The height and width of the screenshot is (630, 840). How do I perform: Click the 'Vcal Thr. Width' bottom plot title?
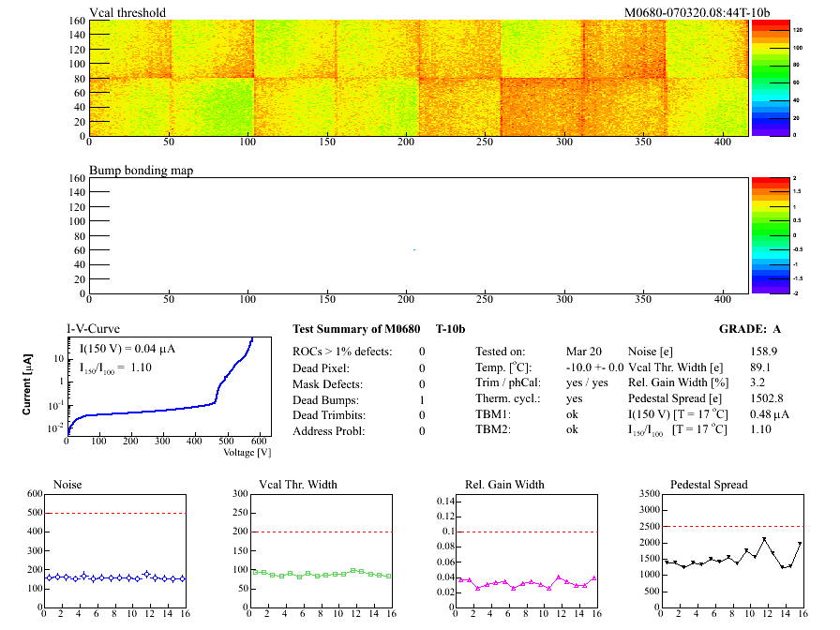pos(298,485)
